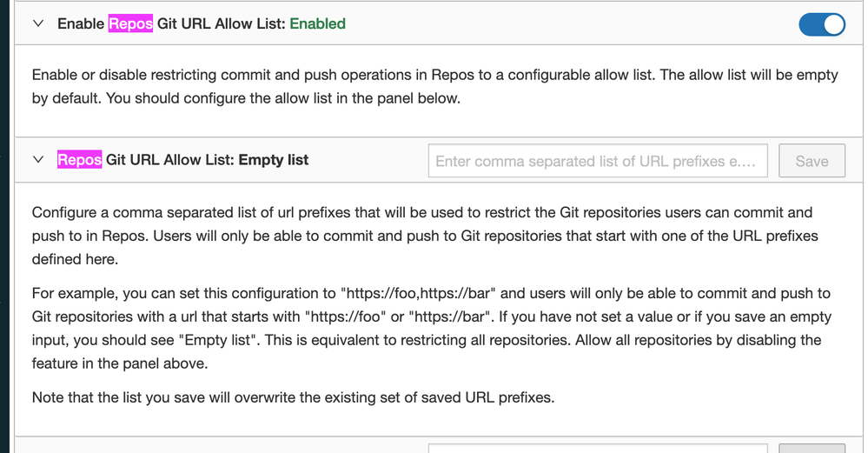Click the "Note that the list you save" line

pos(293,397)
